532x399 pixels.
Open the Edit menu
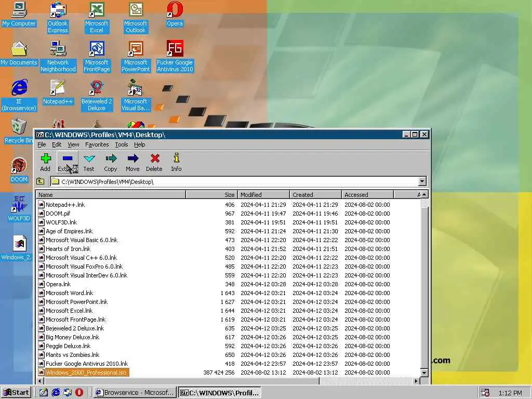pos(57,144)
